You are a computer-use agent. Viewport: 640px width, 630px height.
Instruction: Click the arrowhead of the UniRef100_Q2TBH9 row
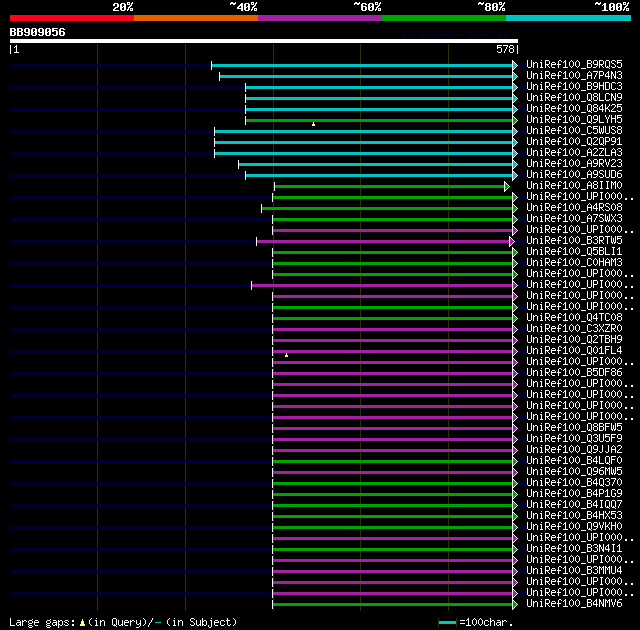(x=515, y=340)
